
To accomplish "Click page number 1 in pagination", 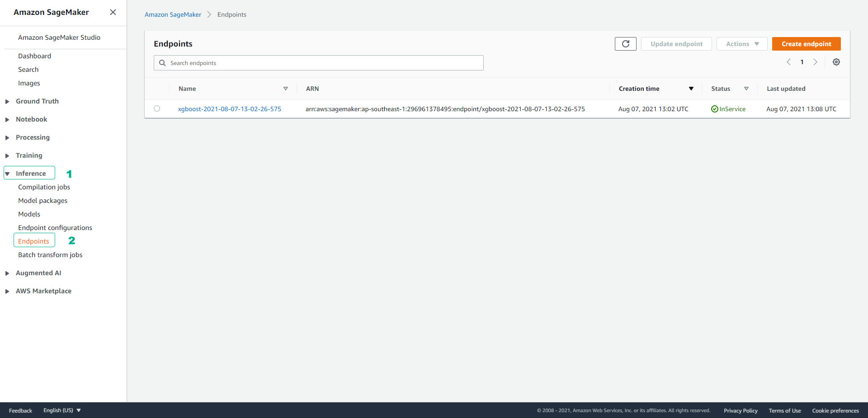I will pos(802,62).
